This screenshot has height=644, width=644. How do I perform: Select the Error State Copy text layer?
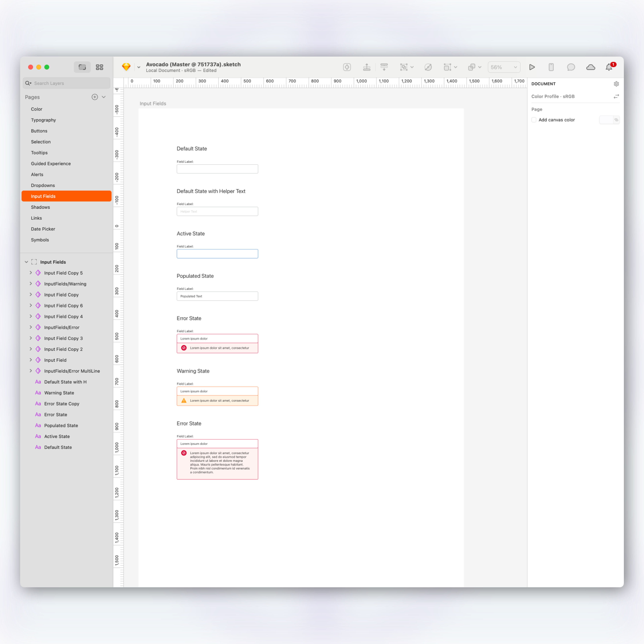pyautogui.click(x=62, y=404)
